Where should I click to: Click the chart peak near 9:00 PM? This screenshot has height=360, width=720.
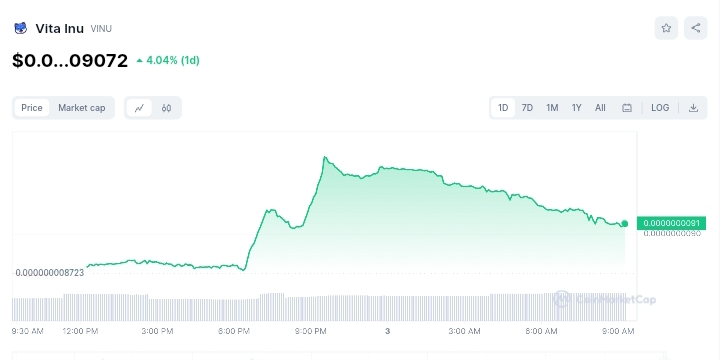pyautogui.click(x=325, y=158)
